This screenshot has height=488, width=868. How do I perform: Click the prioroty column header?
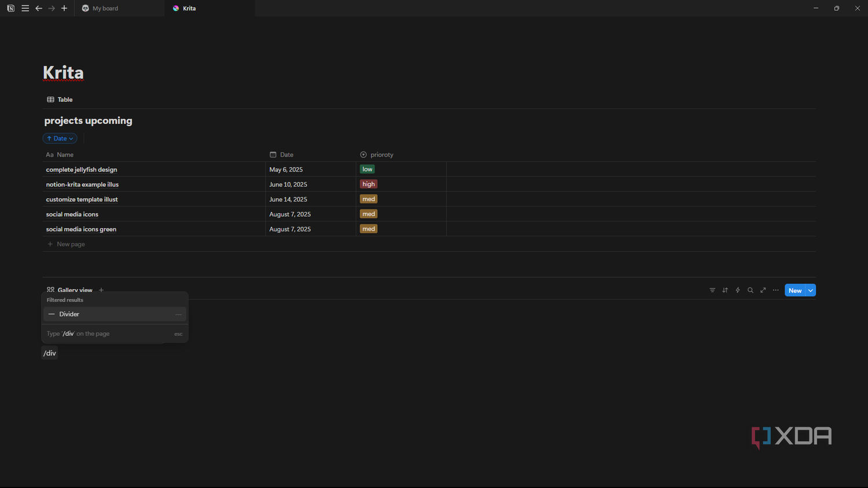coord(377,154)
